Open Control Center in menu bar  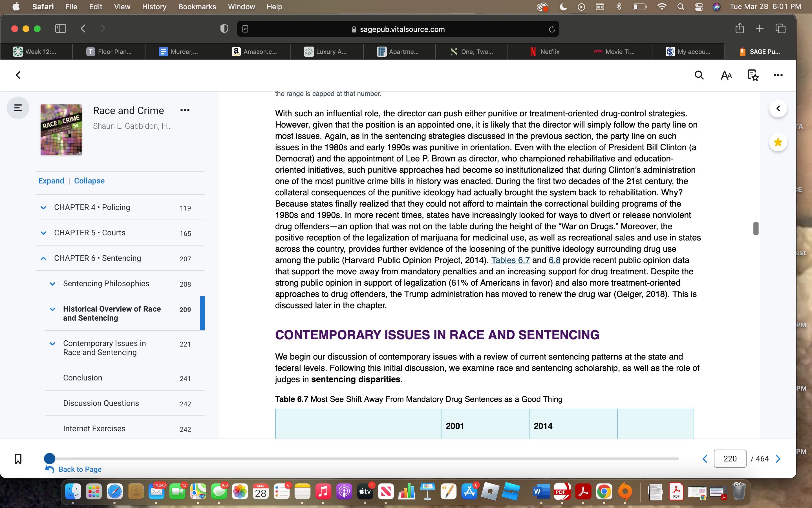[699, 7]
